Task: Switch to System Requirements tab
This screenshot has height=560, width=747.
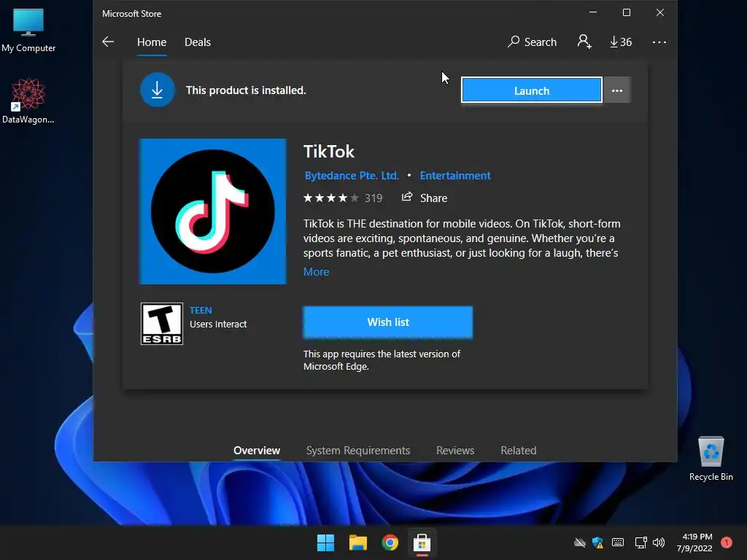Action: click(358, 451)
